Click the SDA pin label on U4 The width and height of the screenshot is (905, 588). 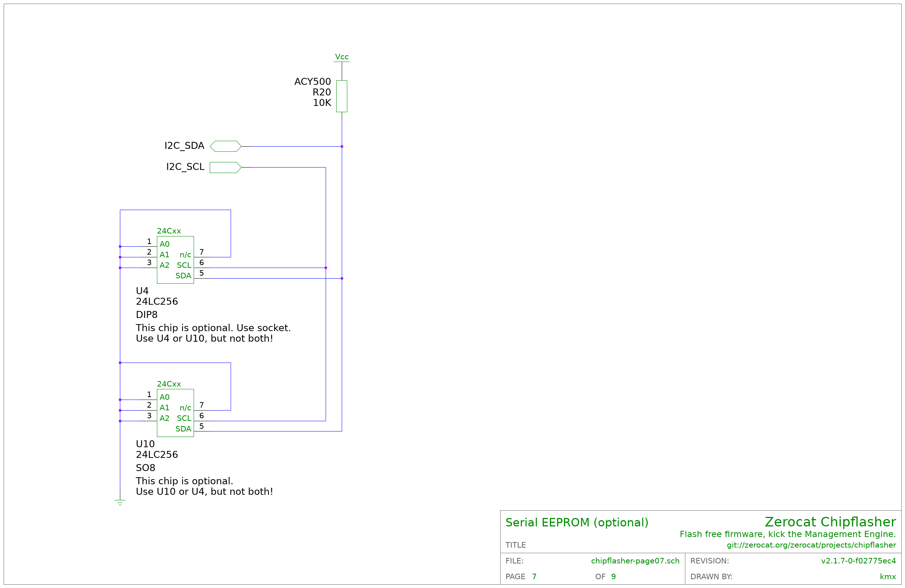[x=183, y=276]
